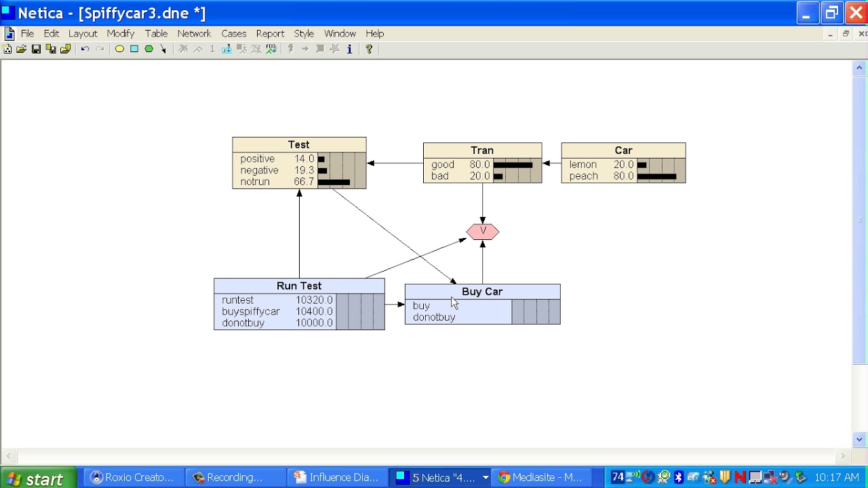Screen dimensions: 868x488
Task: Click the red N tray icon
Action: click(x=740, y=477)
